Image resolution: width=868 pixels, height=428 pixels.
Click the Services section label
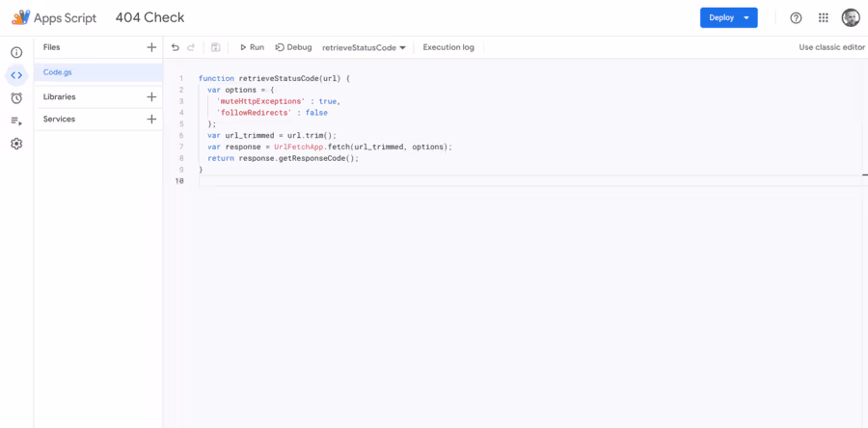pyautogui.click(x=59, y=119)
